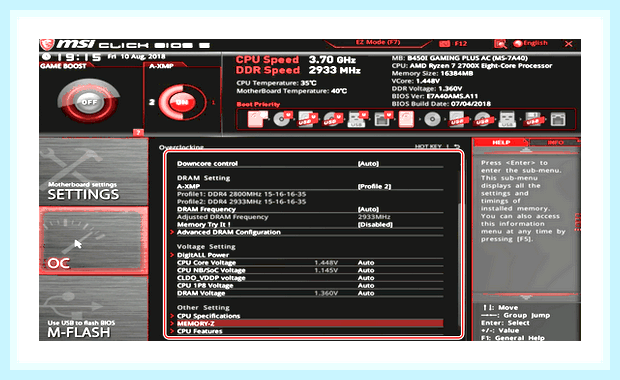Image resolution: width=620 pixels, height=380 pixels.
Task: Click Profile1: DDR4 2800MHz 15-16-16-35 line
Action: 241,194
